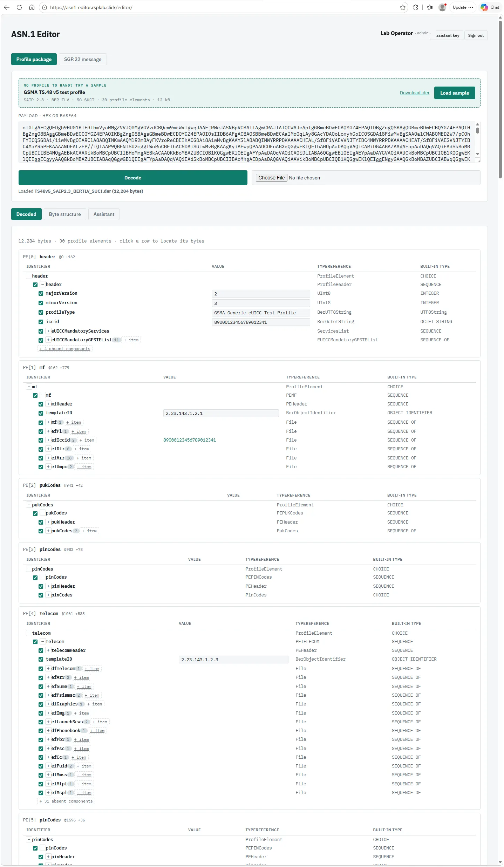Uncheck the majorVersion checkbox

coord(41,294)
